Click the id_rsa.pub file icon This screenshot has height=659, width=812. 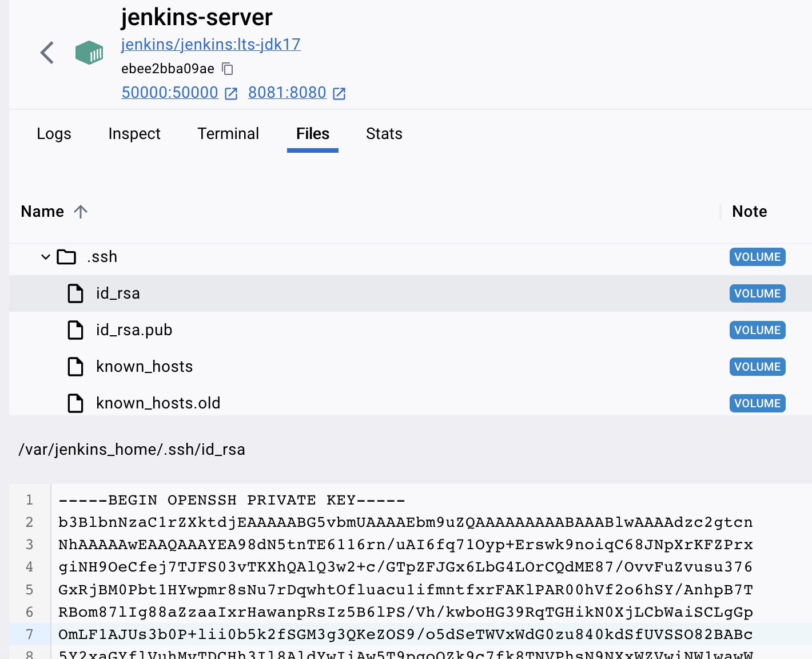pyautogui.click(x=75, y=330)
